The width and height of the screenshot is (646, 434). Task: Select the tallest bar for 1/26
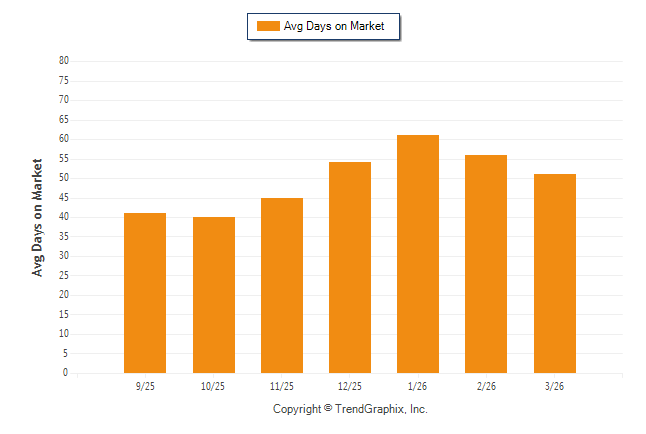pos(418,254)
